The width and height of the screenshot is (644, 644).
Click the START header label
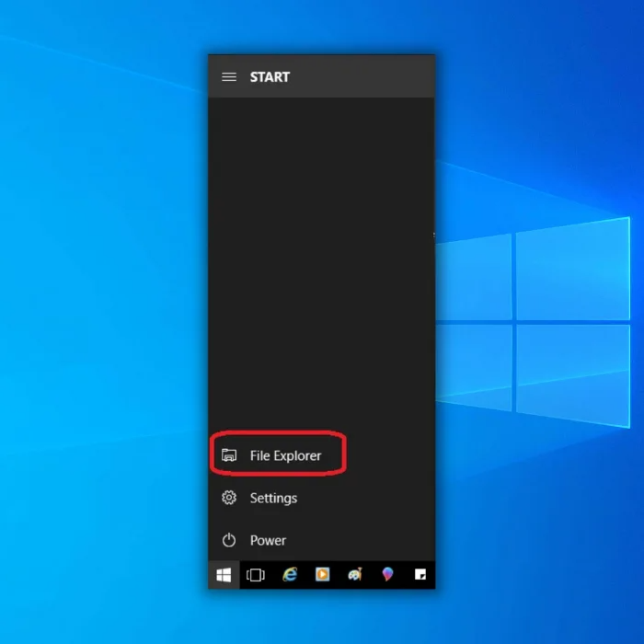[270, 77]
